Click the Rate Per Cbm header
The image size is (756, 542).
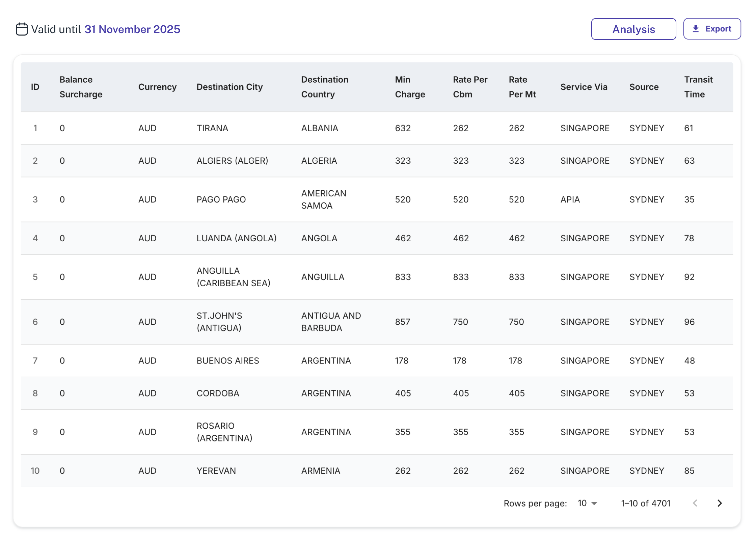[x=470, y=87]
